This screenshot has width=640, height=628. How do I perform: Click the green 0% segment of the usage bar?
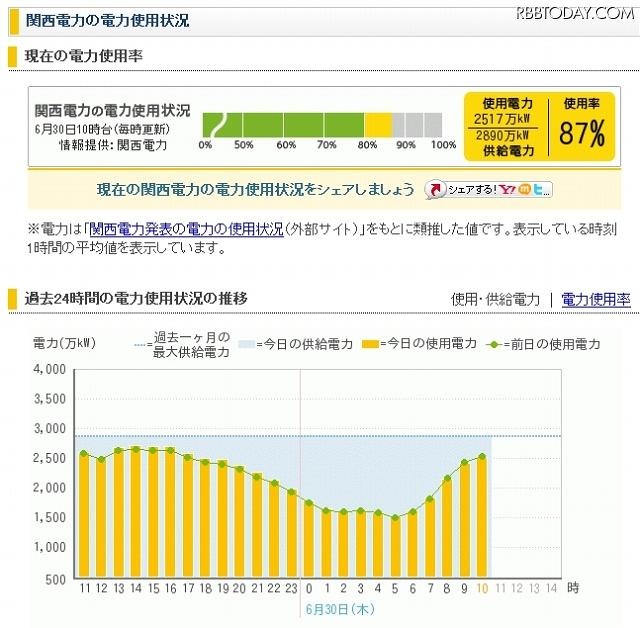point(222,125)
